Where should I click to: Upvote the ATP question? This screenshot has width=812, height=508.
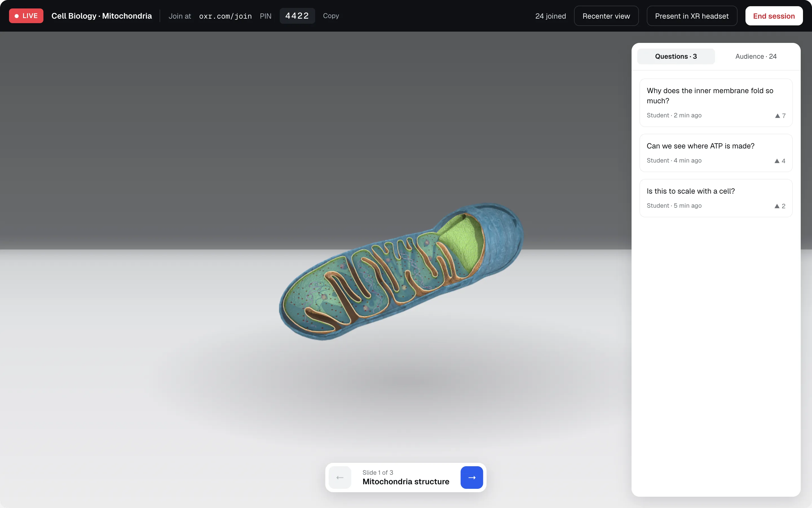[x=780, y=161]
